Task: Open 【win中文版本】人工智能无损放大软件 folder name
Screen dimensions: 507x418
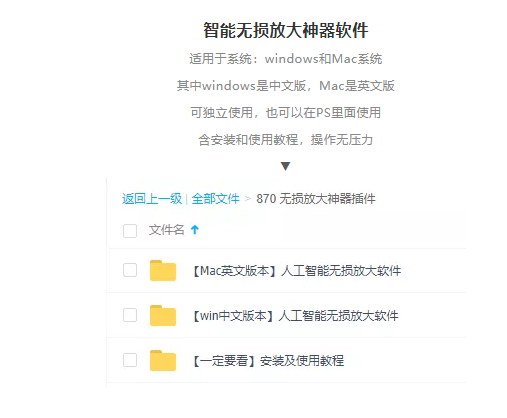Action: 295,316
